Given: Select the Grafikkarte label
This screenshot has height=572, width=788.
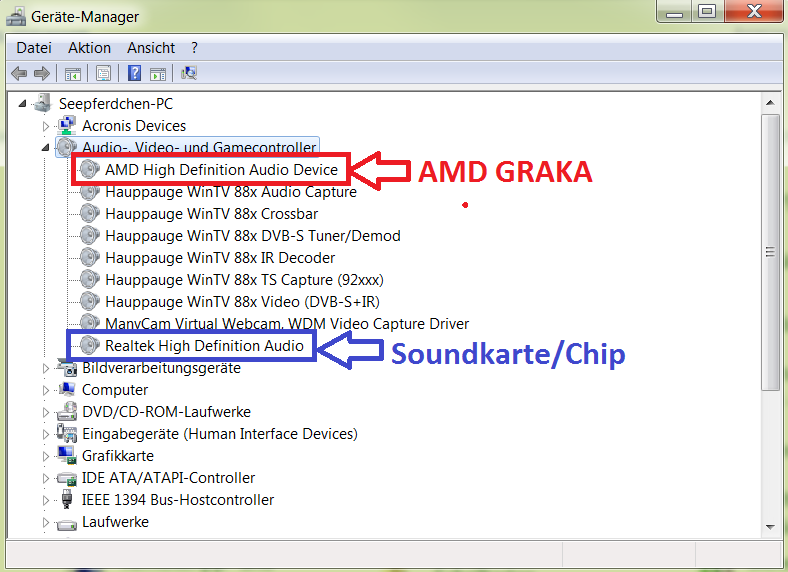Looking at the screenshot, I should [x=118, y=456].
